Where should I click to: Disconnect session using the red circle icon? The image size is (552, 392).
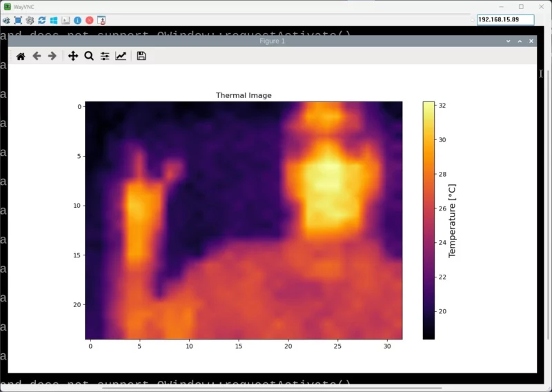pos(89,20)
